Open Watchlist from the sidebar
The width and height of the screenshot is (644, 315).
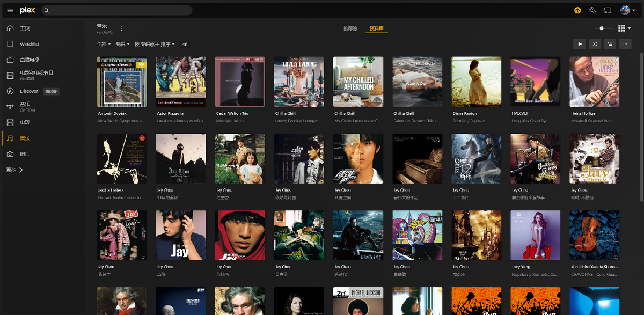[30, 44]
